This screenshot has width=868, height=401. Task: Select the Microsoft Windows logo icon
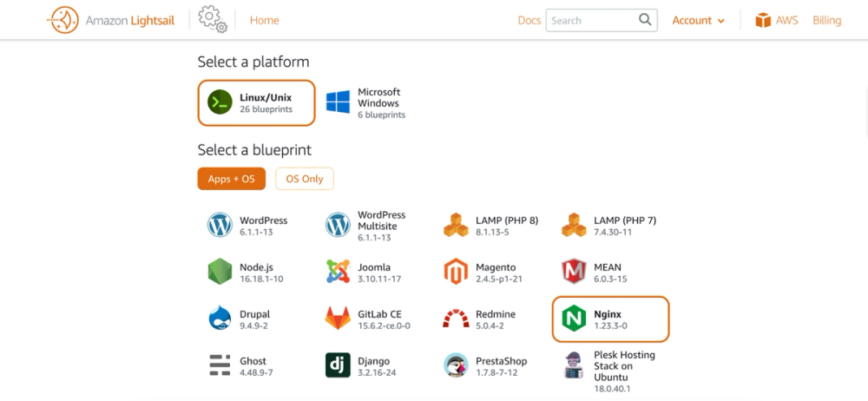tap(338, 102)
